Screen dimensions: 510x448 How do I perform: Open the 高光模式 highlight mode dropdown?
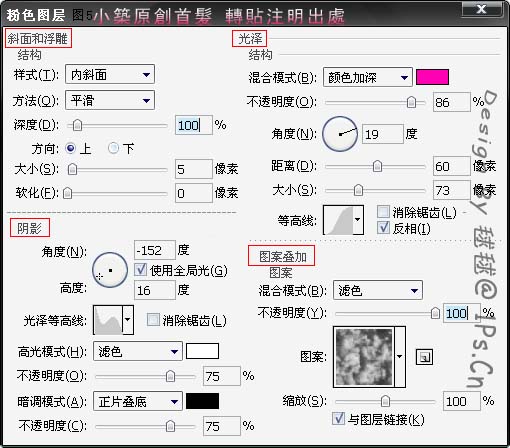pos(138,351)
